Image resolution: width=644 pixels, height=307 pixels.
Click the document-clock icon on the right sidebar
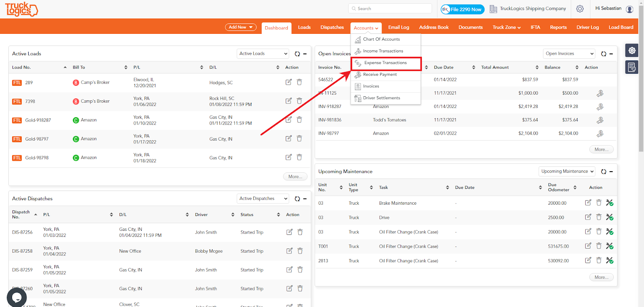tap(632, 67)
